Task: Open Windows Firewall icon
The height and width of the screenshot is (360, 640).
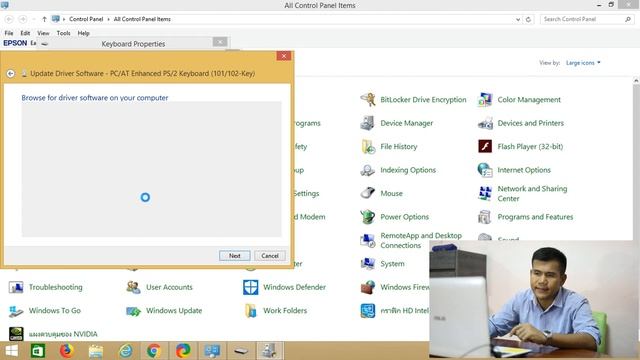Action: pos(368,287)
